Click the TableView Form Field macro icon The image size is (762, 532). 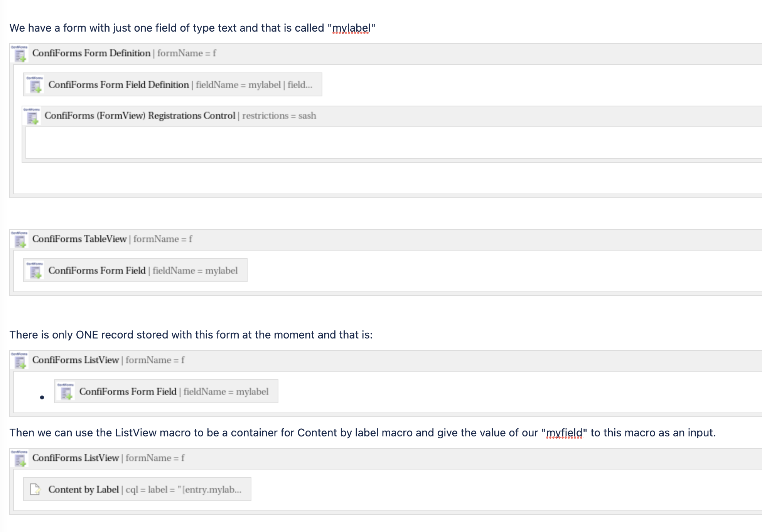pyautogui.click(x=35, y=271)
